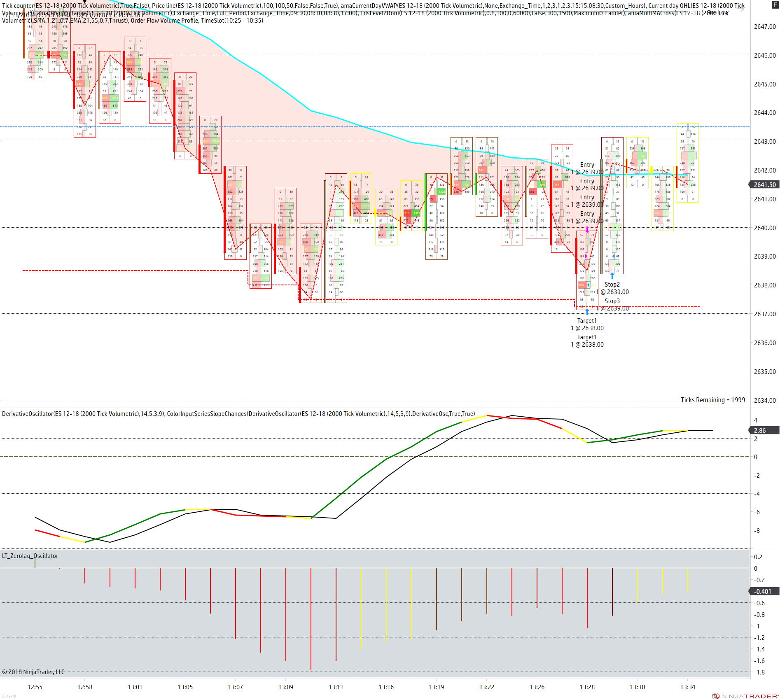Click the 2643.00 price axis label

point(765,141)
